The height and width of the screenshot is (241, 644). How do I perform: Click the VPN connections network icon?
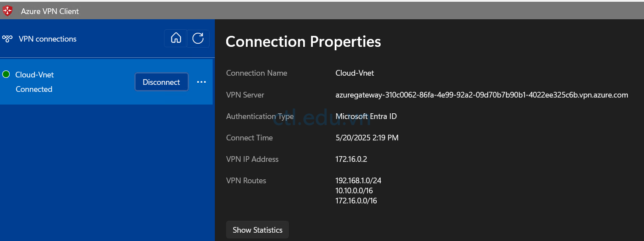pos(7,39)
